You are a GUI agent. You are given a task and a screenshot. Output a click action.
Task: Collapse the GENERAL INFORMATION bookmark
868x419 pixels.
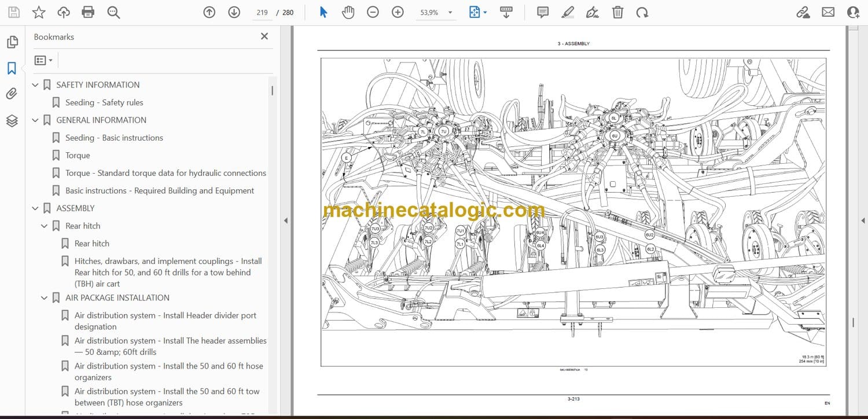(x=35, y=120)
